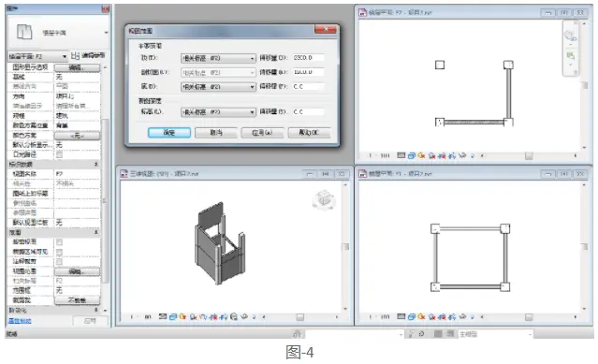Click detail level icon in F1 plan view bar

[x=401, y=316]
